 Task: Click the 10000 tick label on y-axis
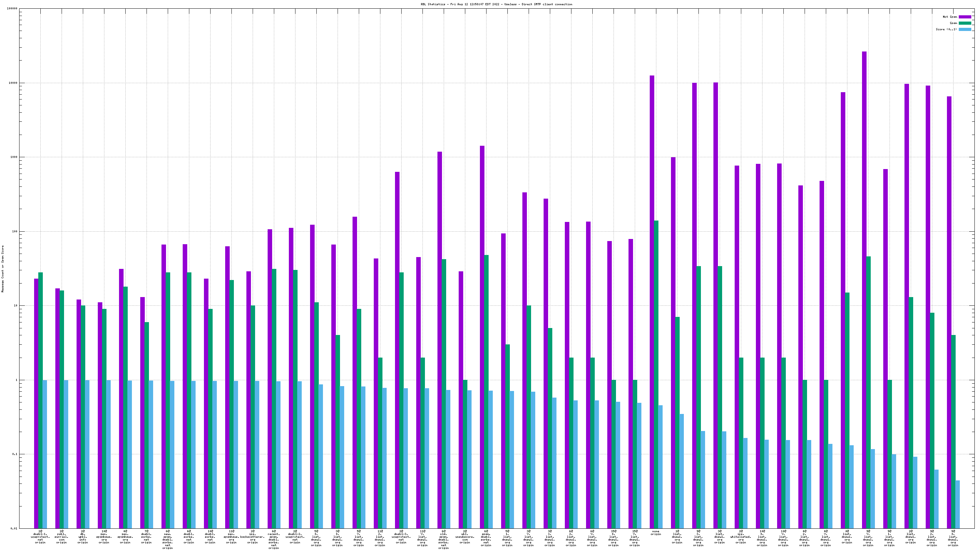pyautogui.click(x=13, y=83)
